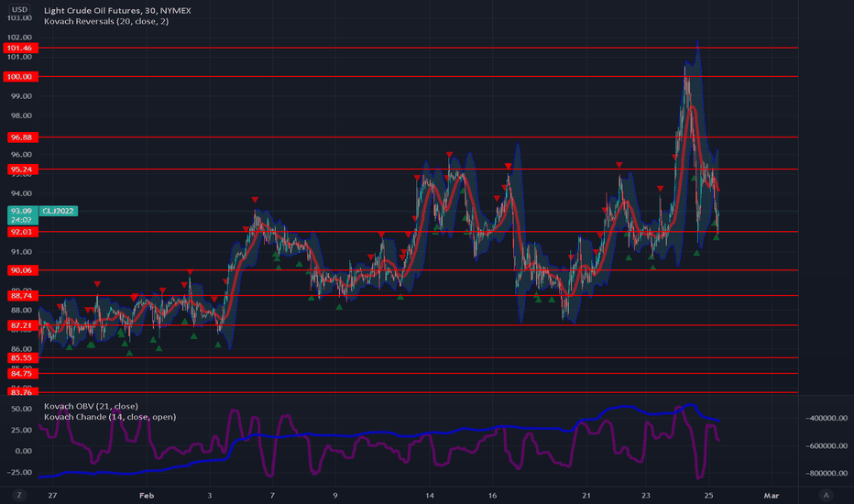Screen dimensions: 854x504
Task: Select the 92.03 price level label
Action: [22, 232]
